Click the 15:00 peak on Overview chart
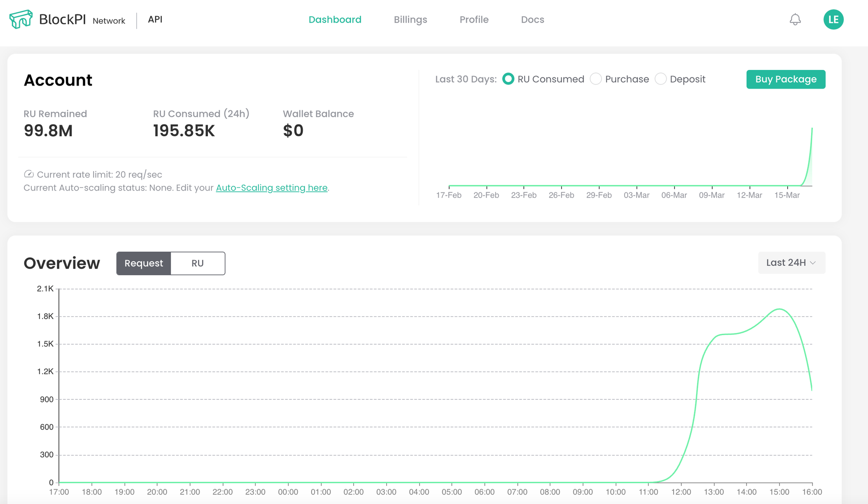 (x=779, y=309)
